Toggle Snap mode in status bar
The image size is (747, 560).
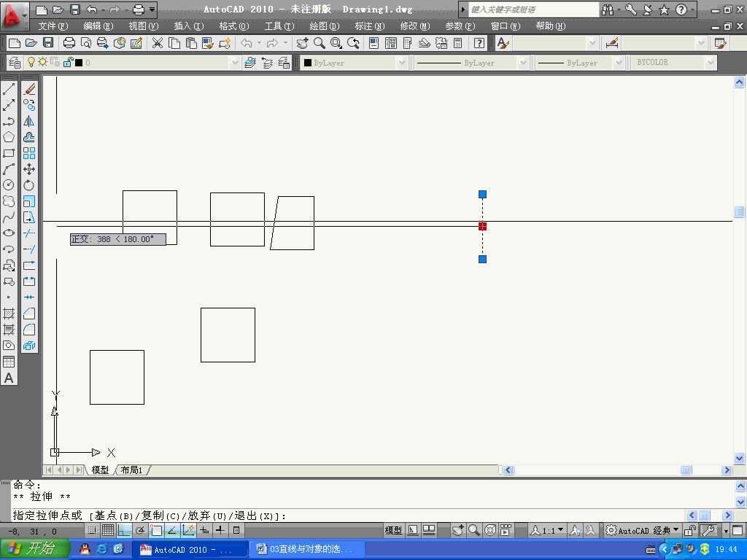coord(92,530)
